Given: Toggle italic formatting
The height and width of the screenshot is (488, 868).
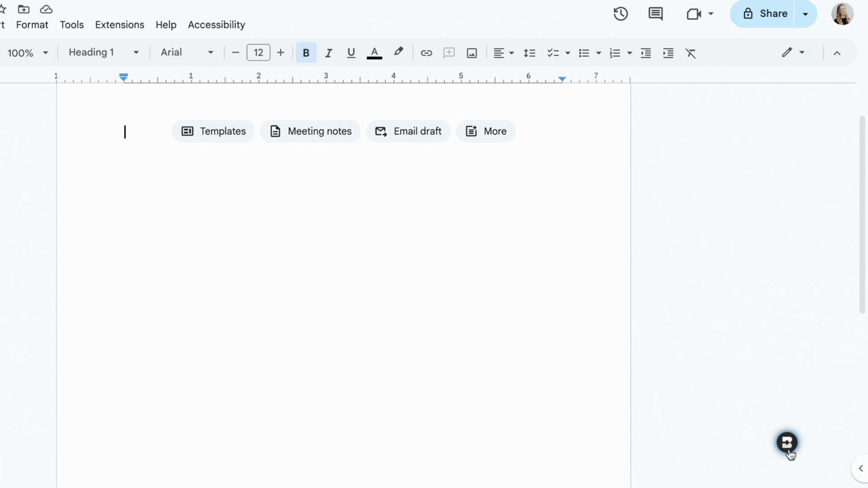Looking at the screenshot, I should click(x=329, y=53).
